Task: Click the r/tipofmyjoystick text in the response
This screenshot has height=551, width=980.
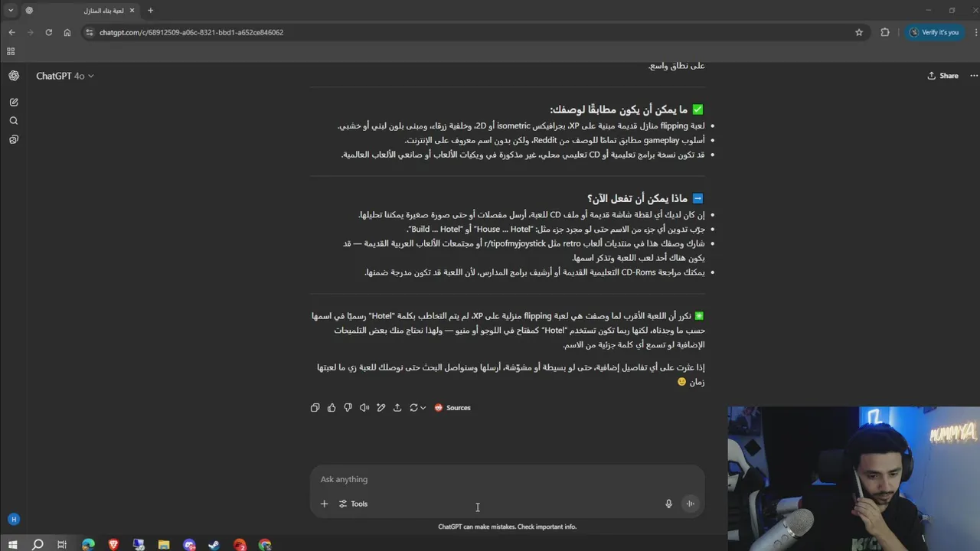Action: [x=514, y=243]
